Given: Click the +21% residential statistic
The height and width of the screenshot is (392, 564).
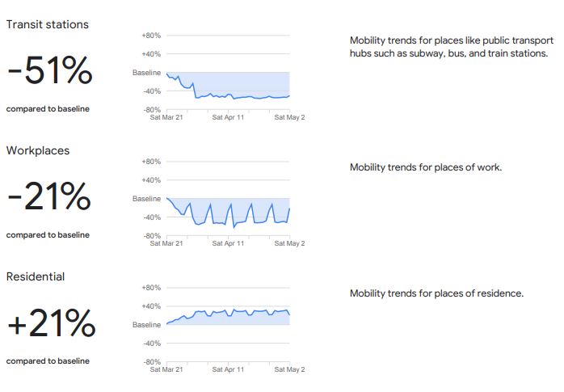Looking at the screenshot, I should click(x=52, y=322).
